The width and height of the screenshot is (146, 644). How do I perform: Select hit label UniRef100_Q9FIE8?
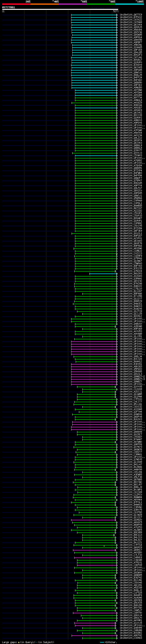click(x=131, y=50)
